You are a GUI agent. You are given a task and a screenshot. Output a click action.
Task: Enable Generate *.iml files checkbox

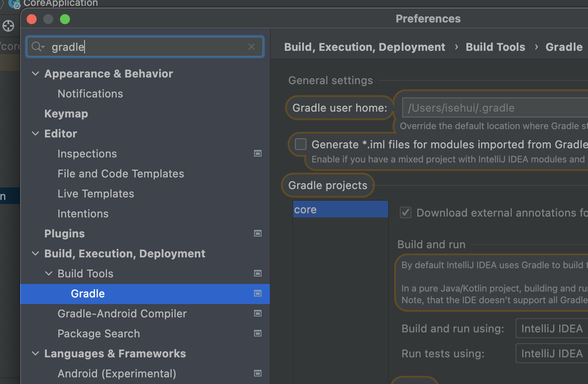pos(301,144)
